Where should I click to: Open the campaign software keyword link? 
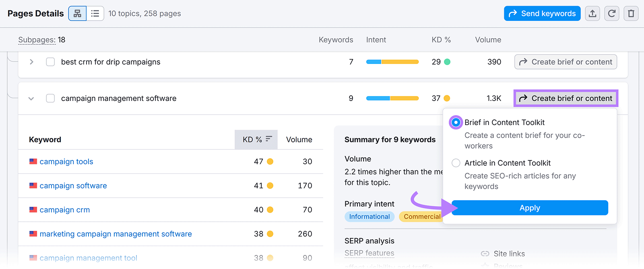[73, 186]
